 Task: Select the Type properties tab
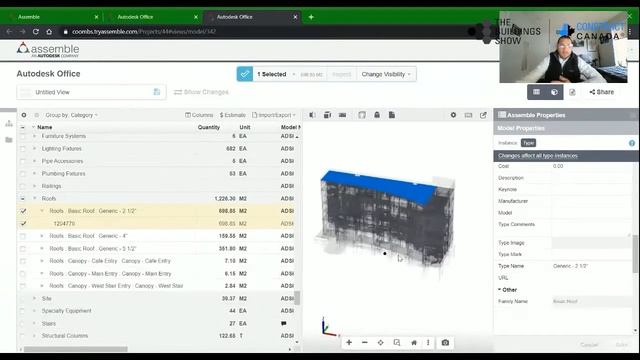528,143
